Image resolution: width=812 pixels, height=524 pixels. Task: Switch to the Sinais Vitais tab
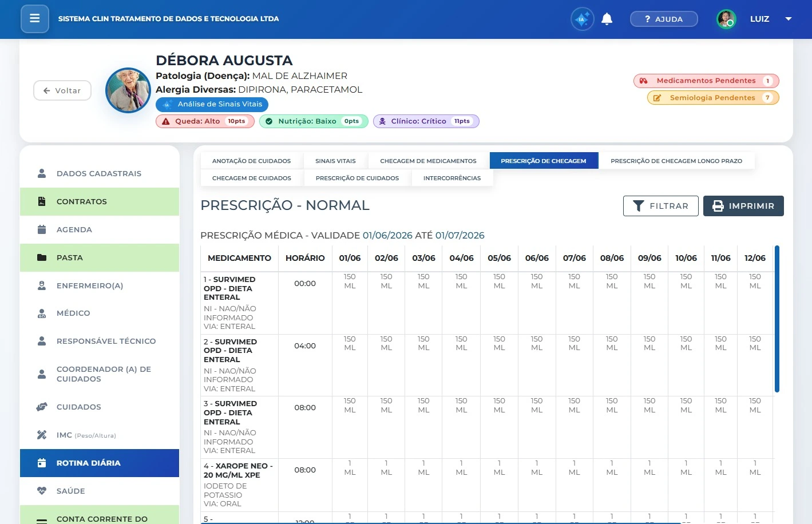coord(335,161)
